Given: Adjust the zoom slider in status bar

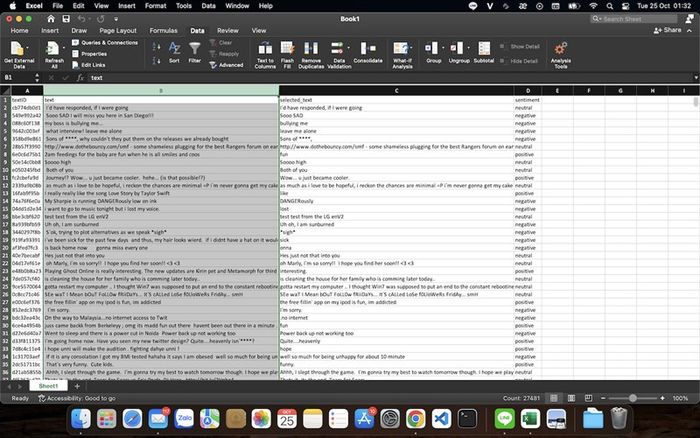Looking at the screenshot, I should pyautogui.click(x=632, y=398).
